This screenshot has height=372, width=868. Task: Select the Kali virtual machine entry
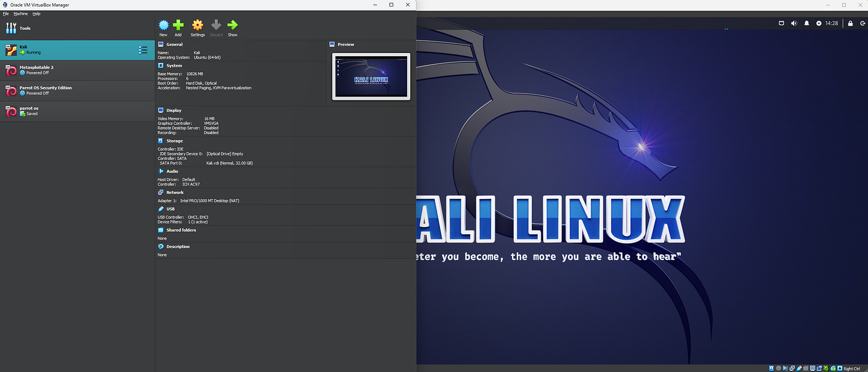coord(77,50)
